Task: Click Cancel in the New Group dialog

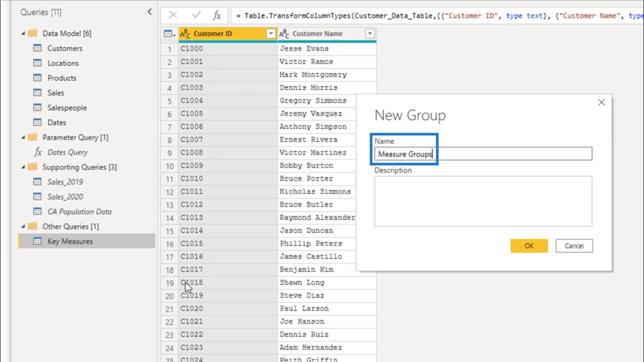Action: [574, 246]
